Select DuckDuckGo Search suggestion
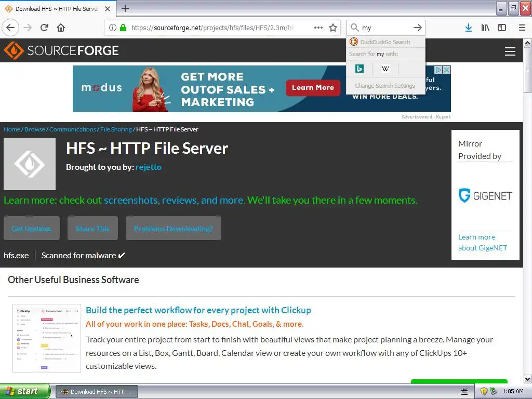The height and width of the screenshot is (399, 532). [385, 42]
